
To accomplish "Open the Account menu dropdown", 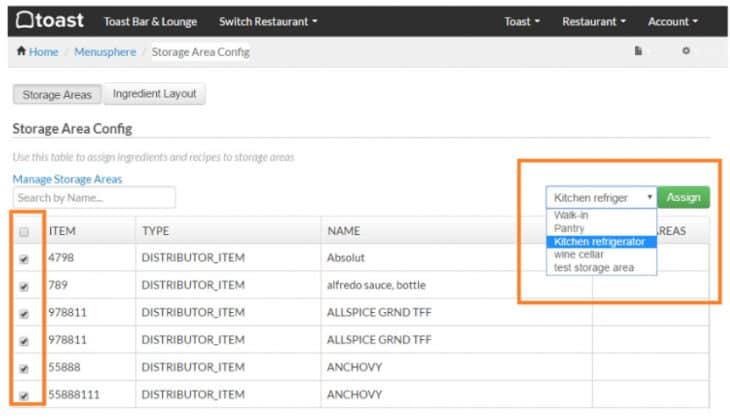I will coord(673,22).
